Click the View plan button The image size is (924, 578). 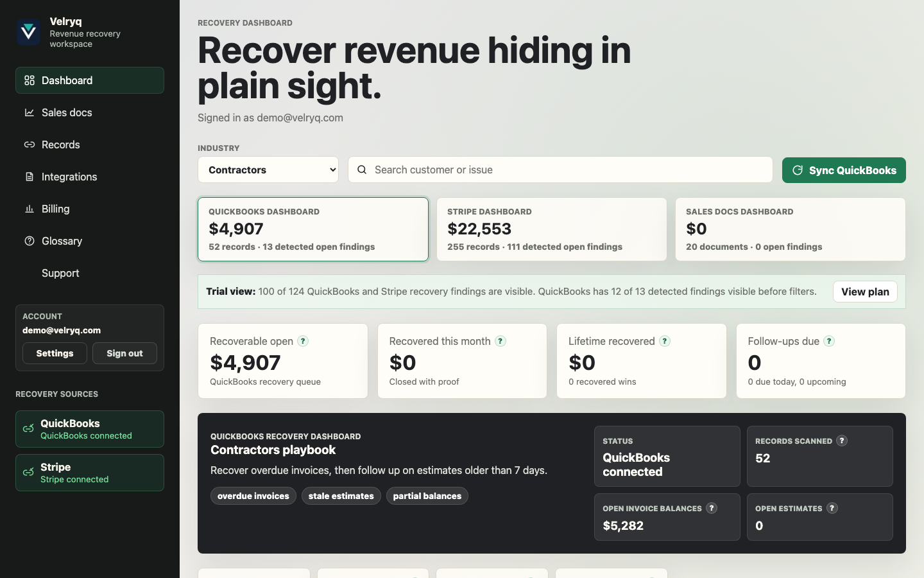[865, 292]
